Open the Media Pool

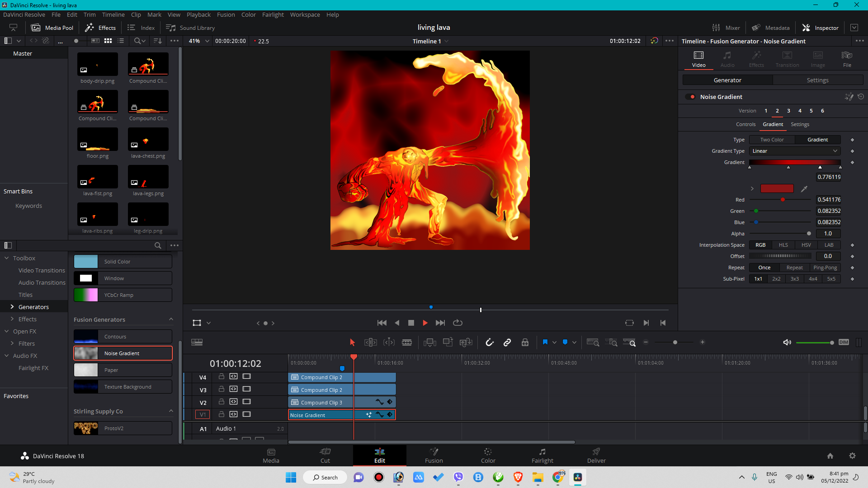52,28
